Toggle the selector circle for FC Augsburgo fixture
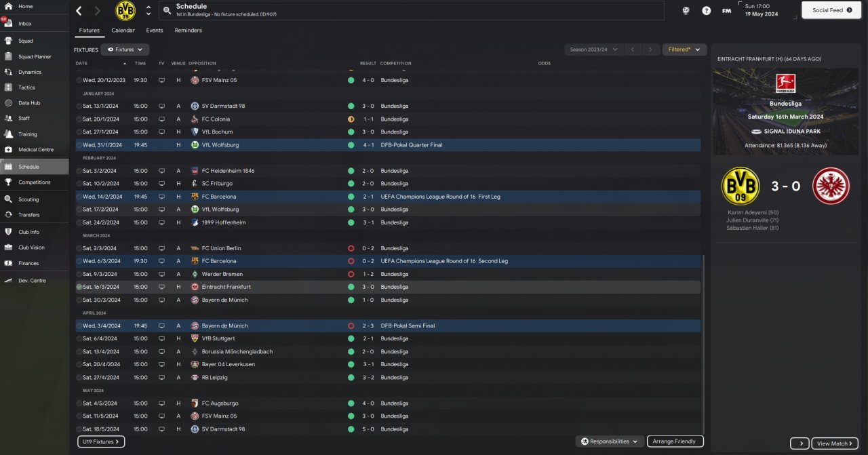This screenshot has width=868, height=455. (79, 403)
